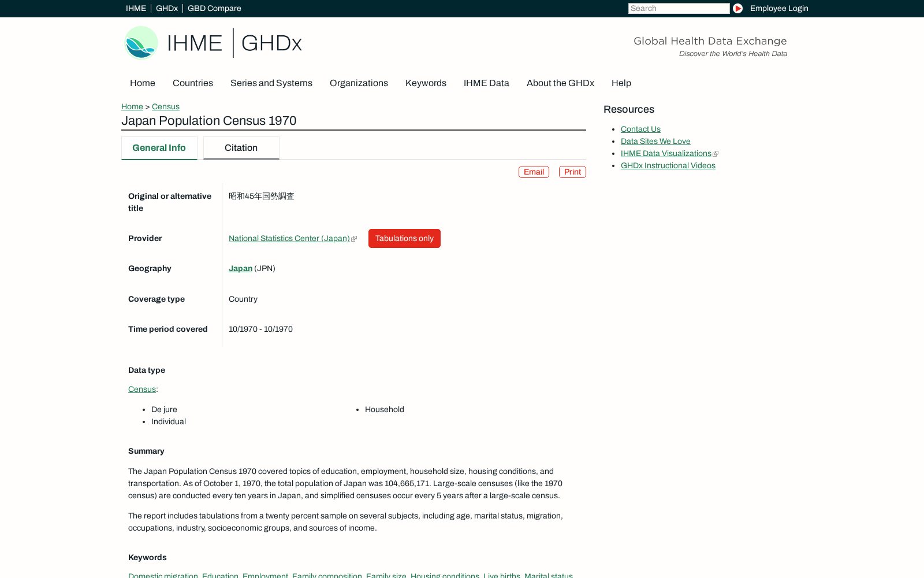Image resolution: width=924 pixels, height=578 pixels.
Task: Open the Help menu
Action: point(621,83)
